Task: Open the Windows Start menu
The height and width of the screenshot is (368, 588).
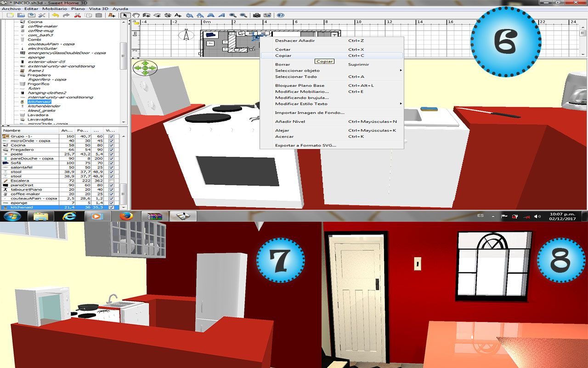Action: click(x=11, y=216)
